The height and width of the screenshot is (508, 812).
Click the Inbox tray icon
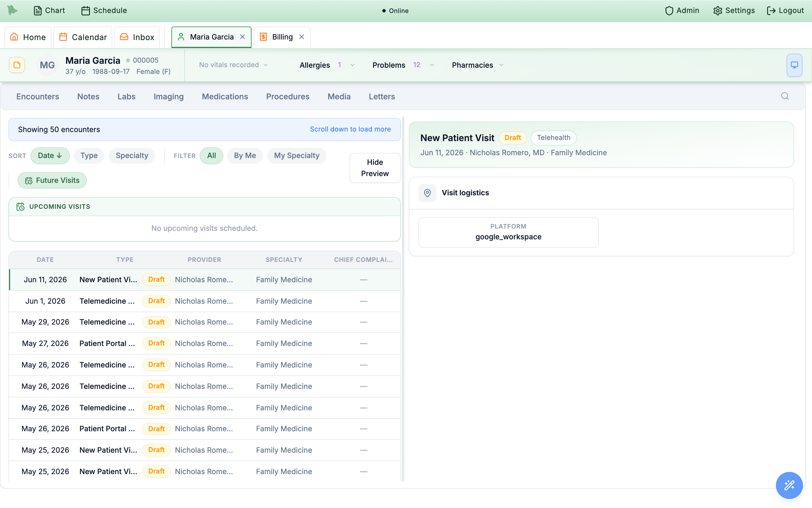coord(124,37)
